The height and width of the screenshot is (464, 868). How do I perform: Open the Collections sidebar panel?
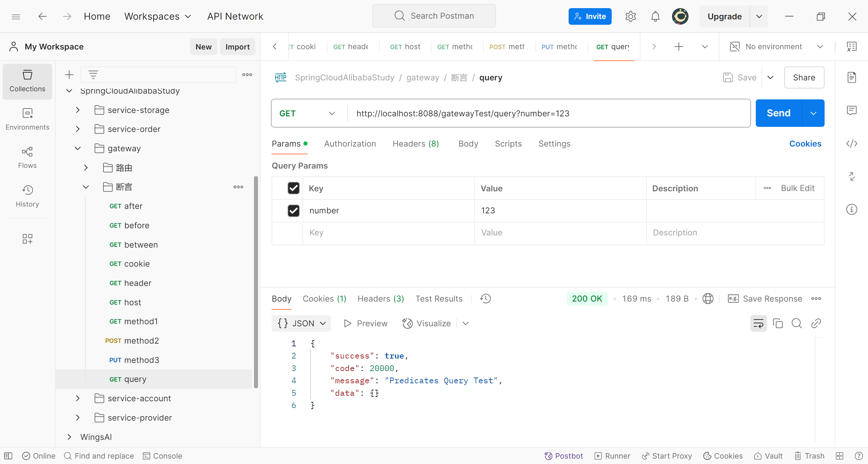click(x=27, y=81)
